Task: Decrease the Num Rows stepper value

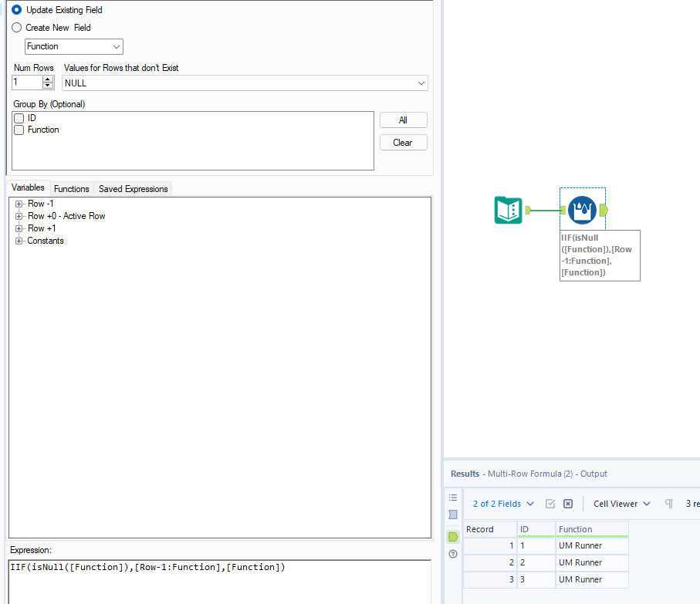Action: point(48,85)
